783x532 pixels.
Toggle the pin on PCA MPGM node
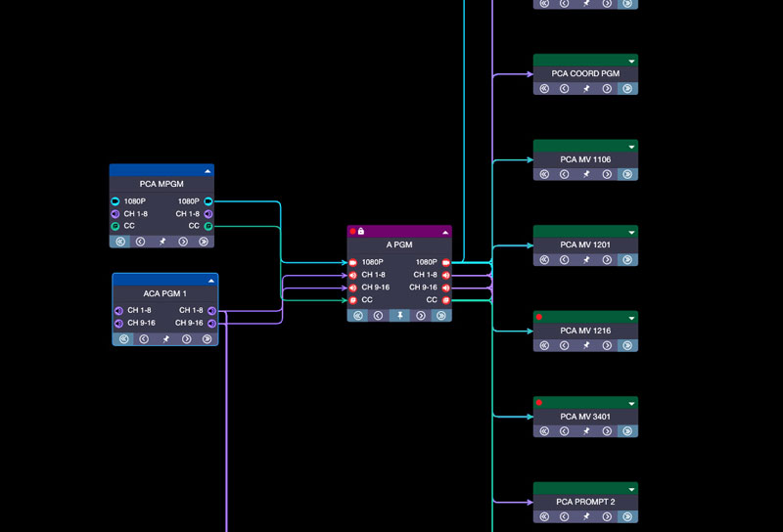click(162, 242)
